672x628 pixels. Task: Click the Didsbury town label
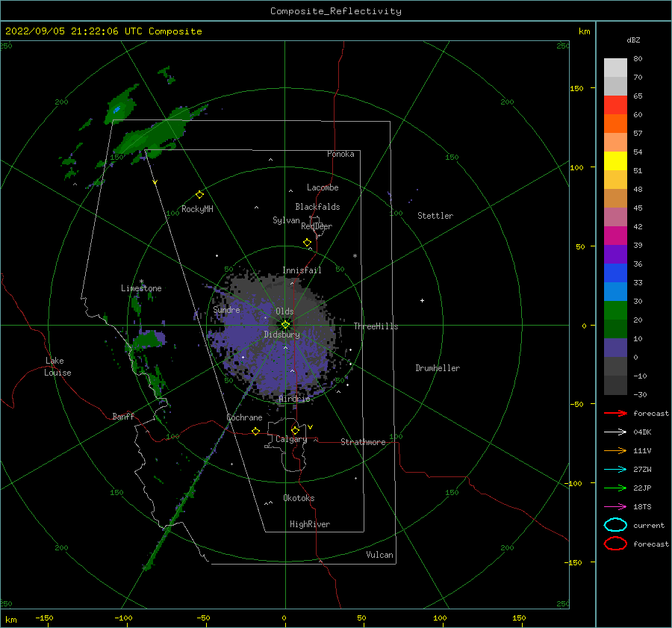click(x=281, y=335)
